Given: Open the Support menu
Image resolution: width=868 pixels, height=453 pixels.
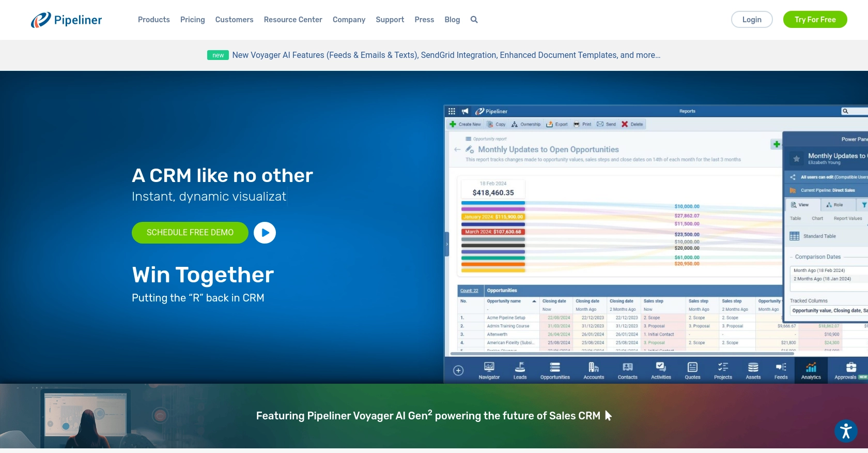Looking at the screenshot, I should tap(390, 20).
